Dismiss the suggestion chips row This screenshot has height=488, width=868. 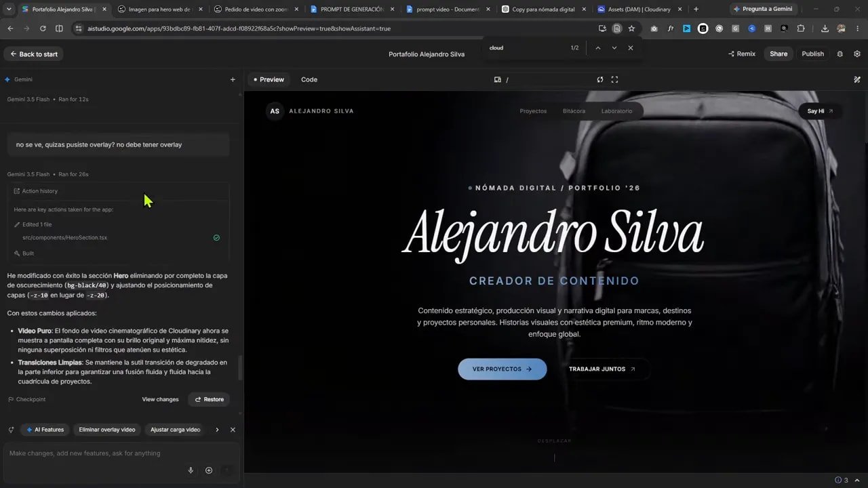(x=233, y=430)
